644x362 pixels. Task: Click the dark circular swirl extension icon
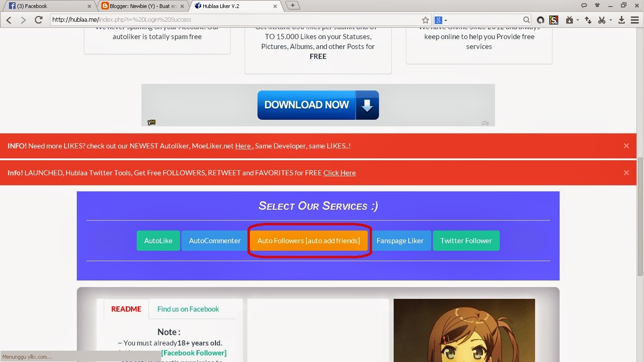541,20
